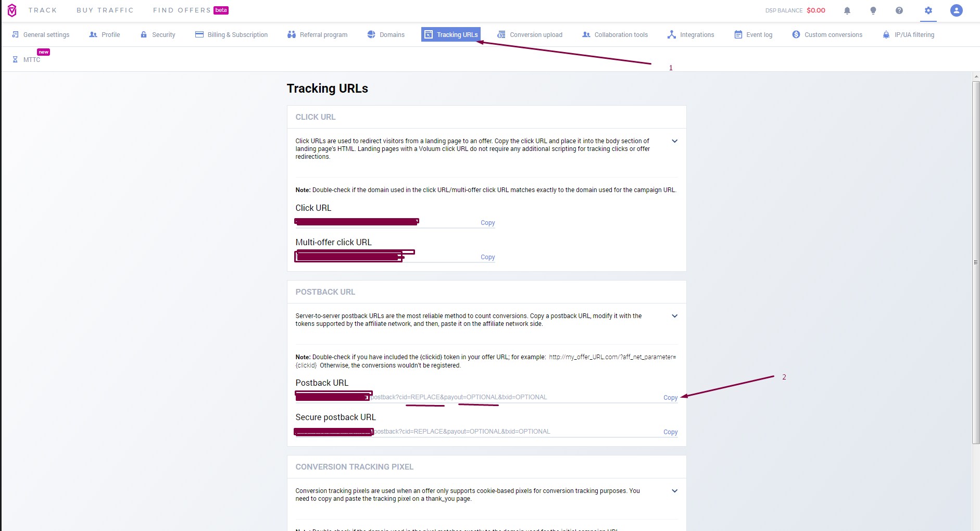The height and width of the screenshot is (531, 980).
Task: Open the MTTC tab
Action: [27, 59]
